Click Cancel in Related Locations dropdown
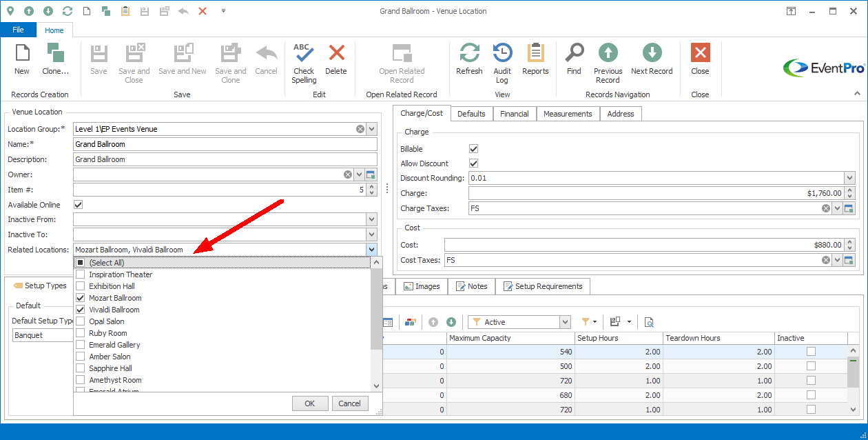The height and width of the screenshot is (440, 868). (349, 403)
